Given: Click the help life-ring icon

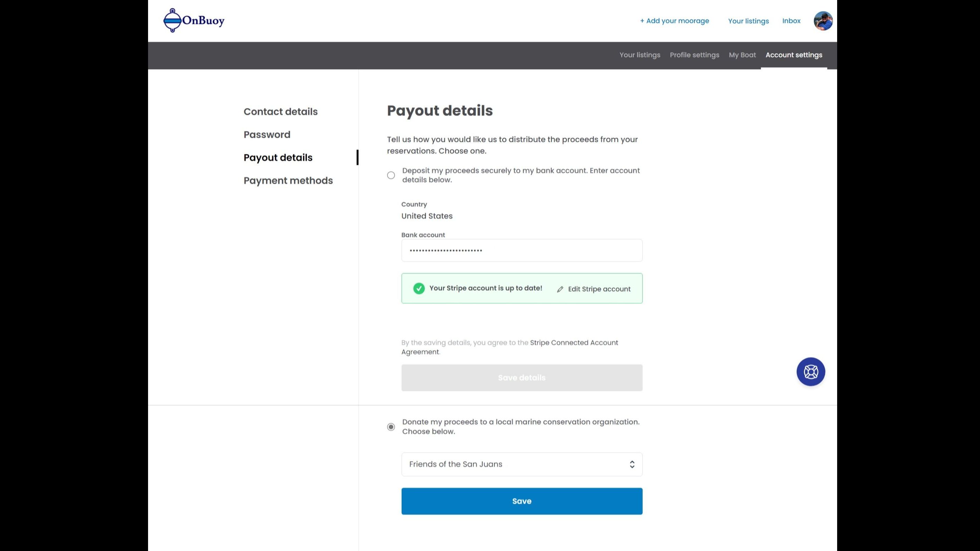Looking at the screenshot, I should 810,372.
